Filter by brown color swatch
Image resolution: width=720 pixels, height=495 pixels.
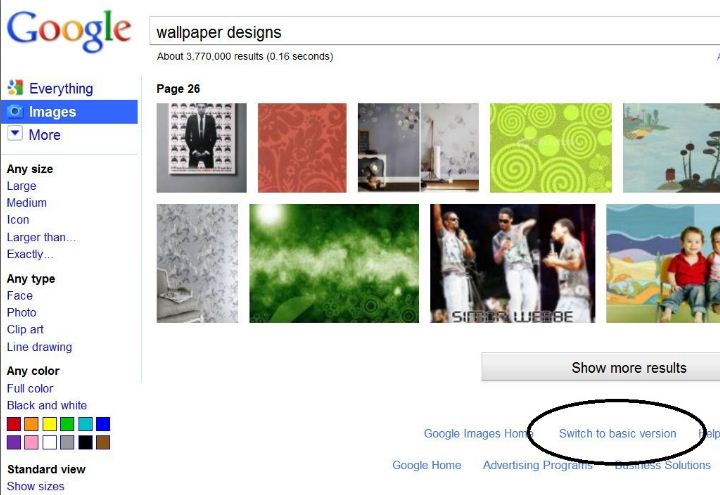click(x=103, y=442)
